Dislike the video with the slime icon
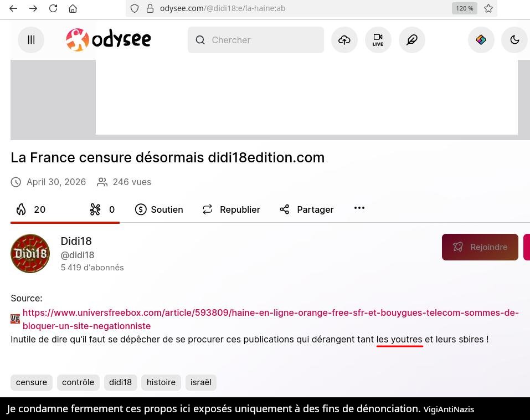 (x=102, y=209)
